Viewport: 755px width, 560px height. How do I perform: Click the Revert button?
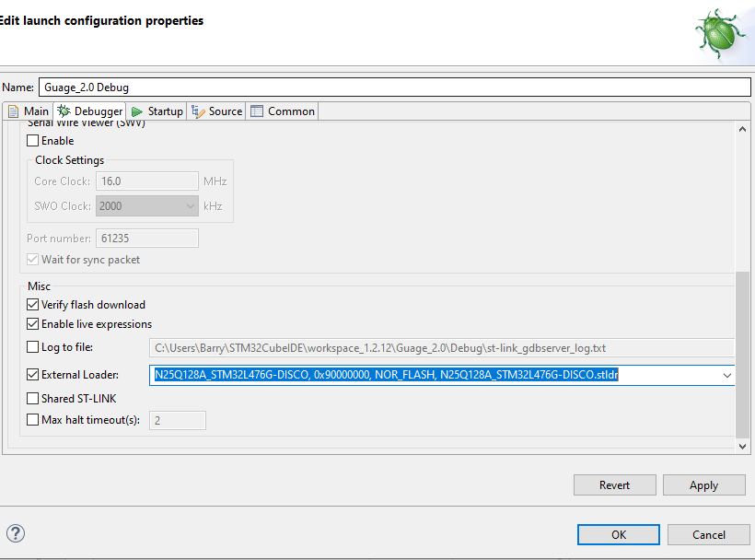coord(614,484)
